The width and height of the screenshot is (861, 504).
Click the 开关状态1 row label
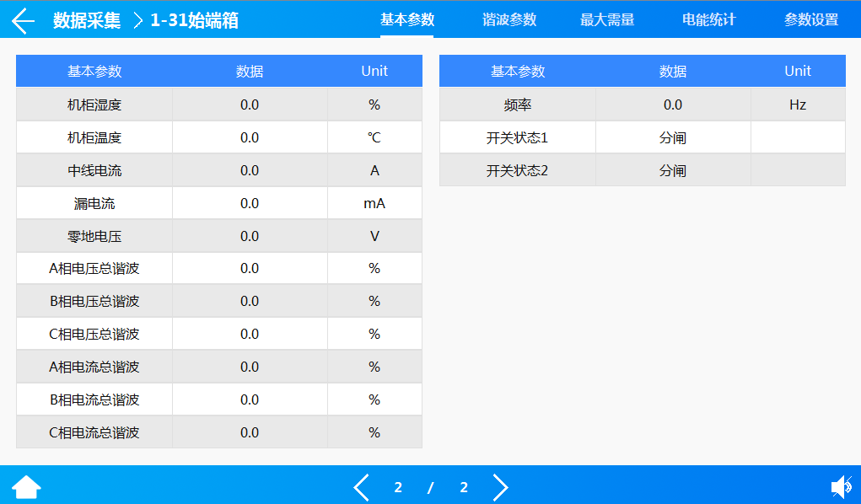(x=517, y=138)
